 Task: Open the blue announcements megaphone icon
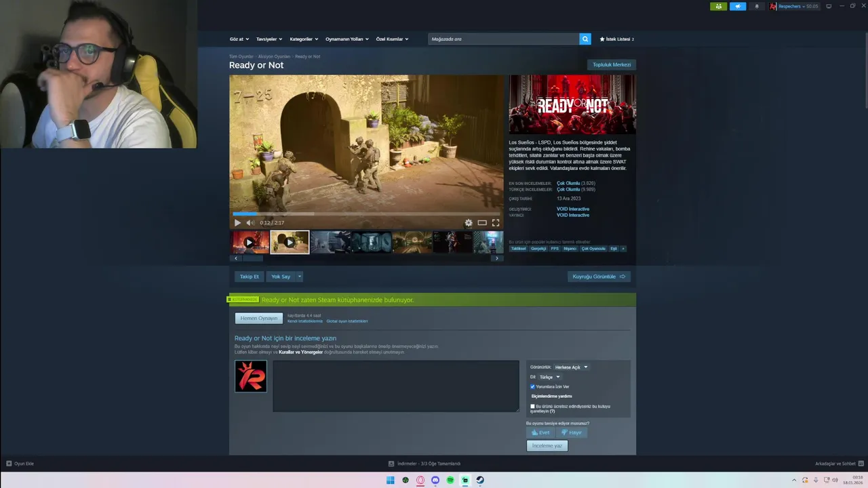[x=738, y=6]
